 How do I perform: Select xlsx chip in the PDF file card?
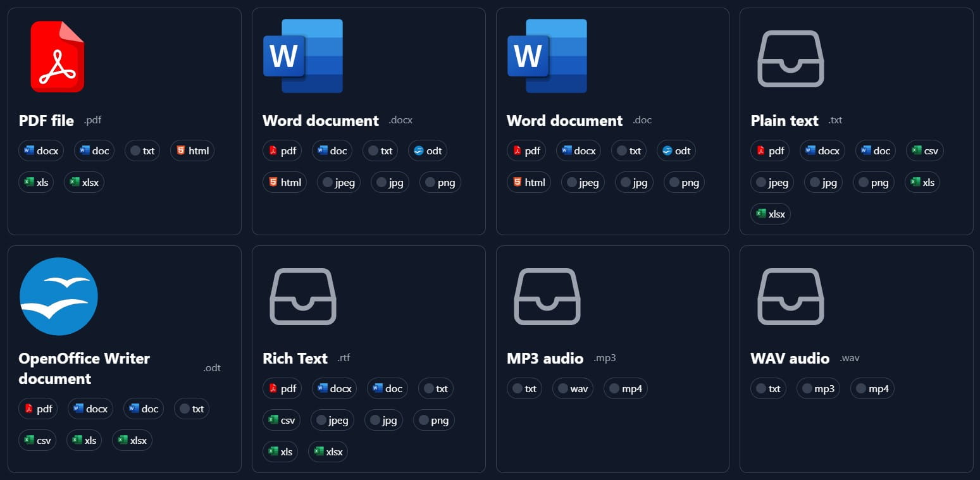(84, 182)
